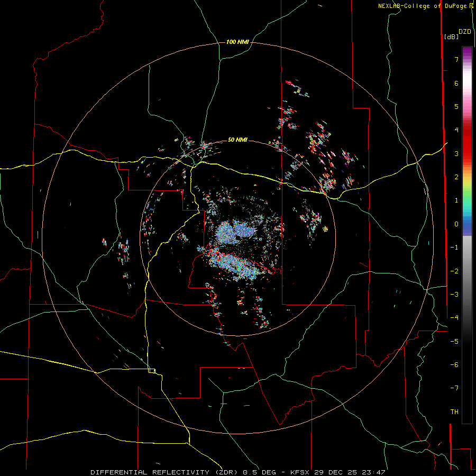Click the 0 tick label on color scale
Viewport: 476px width, 476px height.
[x=456, y=224]
